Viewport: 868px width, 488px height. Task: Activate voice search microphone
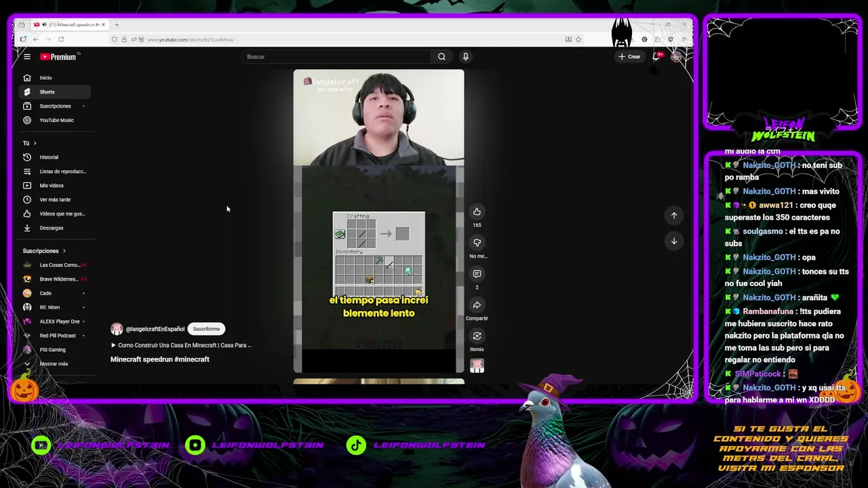pos(465,57)
